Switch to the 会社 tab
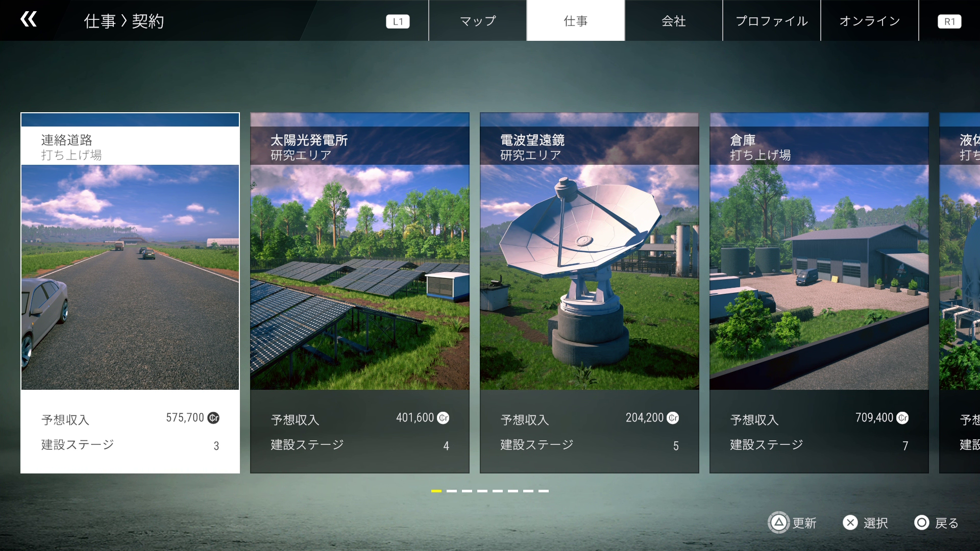980x551 pixels. [673, 21]
